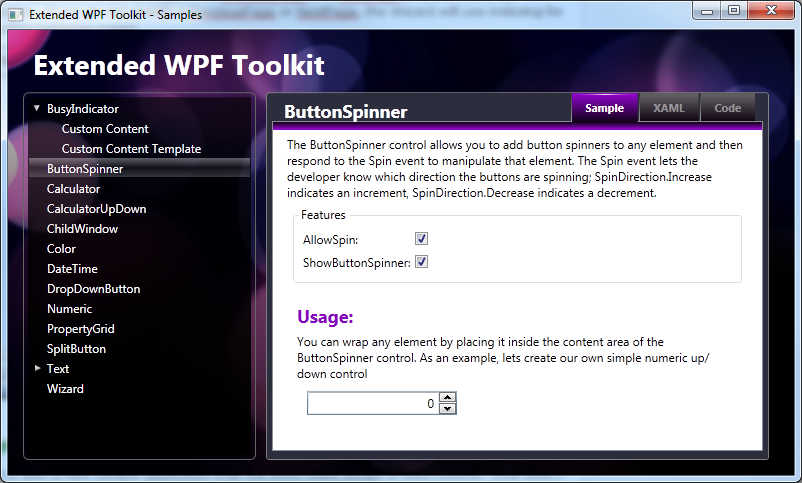Viewport: 802px width, 483px height.
Task: Switch to the Sample tab
Action: (605, 108)
